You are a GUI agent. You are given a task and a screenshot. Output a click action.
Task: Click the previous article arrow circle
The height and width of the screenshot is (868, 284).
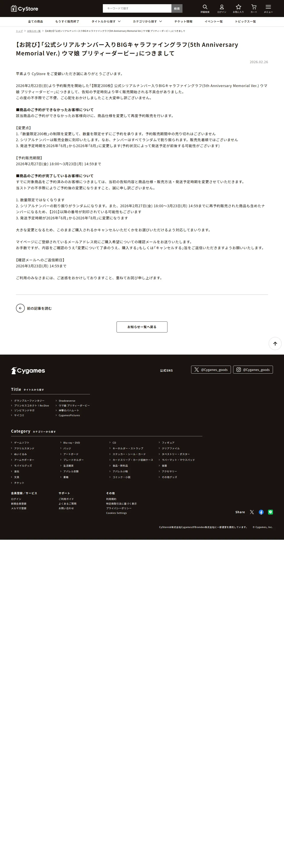[20, 308]
